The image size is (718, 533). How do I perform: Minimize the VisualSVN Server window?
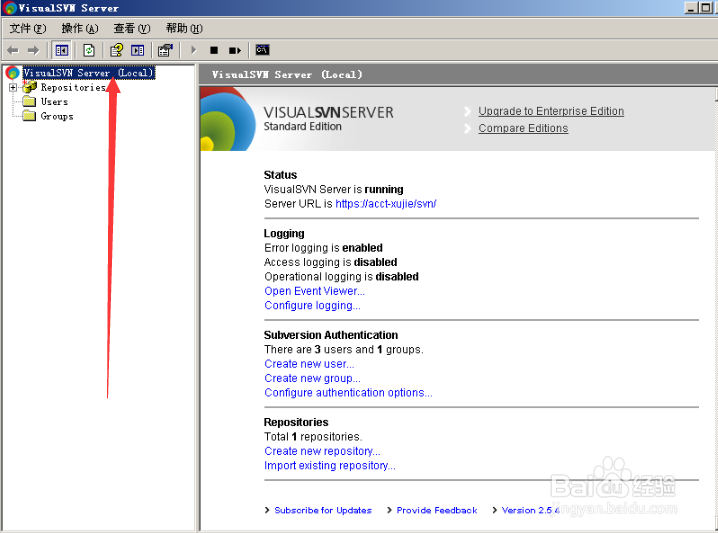[691, 8]
